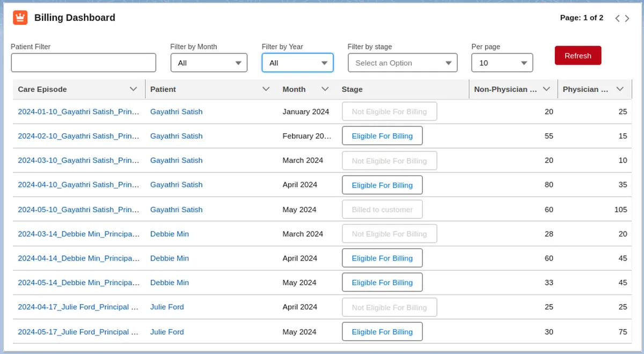The width and height of the screenshot is (644, 354).
Task: Click Not Eligible For Billing for Julie Ford April
Action: [390, 307]
